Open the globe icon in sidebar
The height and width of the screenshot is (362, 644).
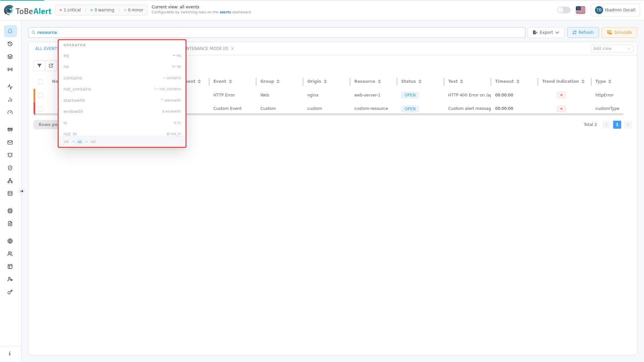(10, 241)
